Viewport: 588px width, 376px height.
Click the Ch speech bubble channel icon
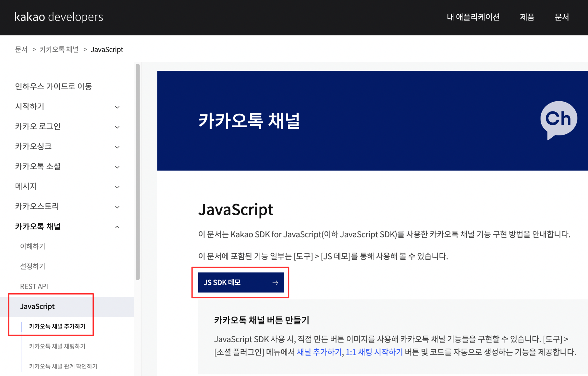(558, 120)
